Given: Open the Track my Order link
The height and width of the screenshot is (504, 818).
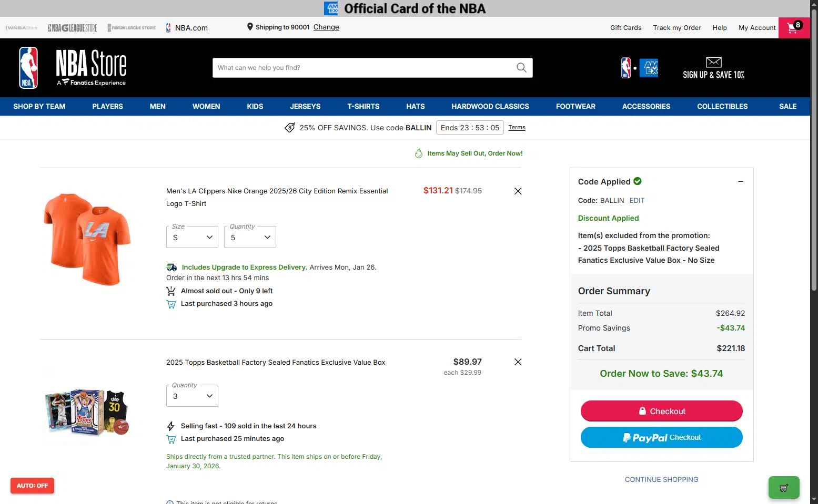Looking at the screenshot, I should (x=677, y=28).
